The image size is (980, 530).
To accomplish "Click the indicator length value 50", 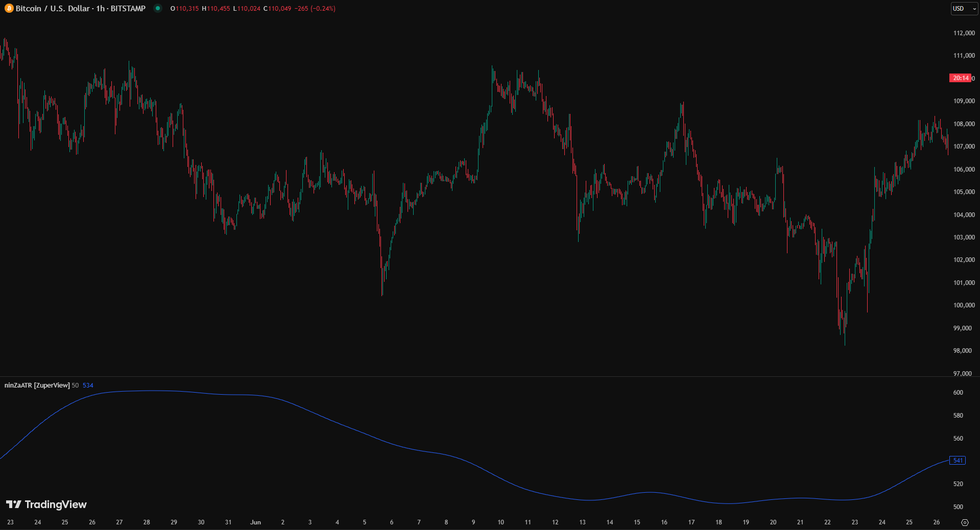I will click(75, 386).
